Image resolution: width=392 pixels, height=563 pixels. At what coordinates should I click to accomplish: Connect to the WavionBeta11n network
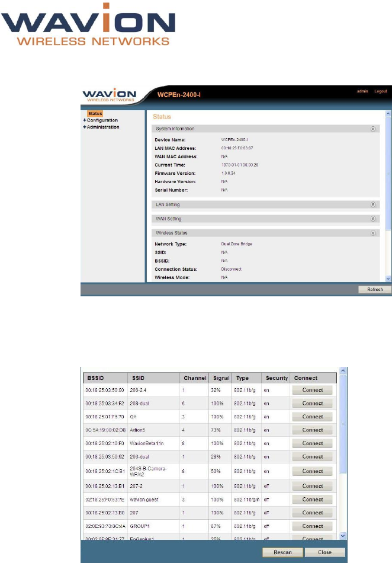pyautogui.click(x=313, y=443)
